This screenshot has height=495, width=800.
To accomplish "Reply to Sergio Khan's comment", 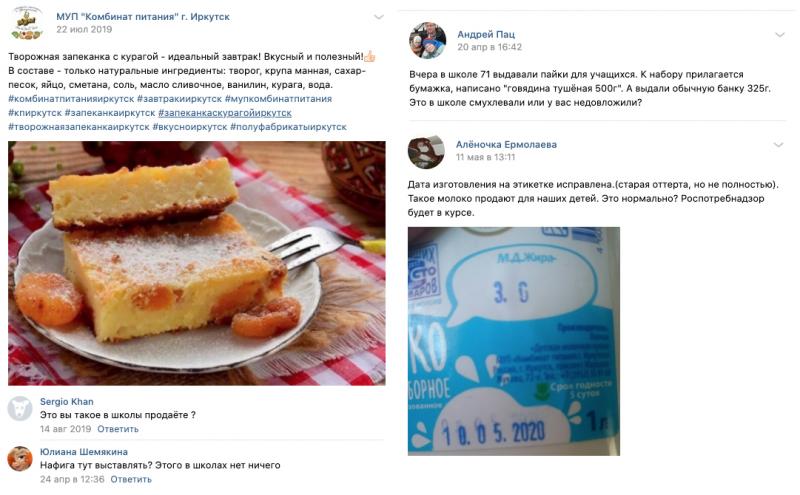I will 118,429.
